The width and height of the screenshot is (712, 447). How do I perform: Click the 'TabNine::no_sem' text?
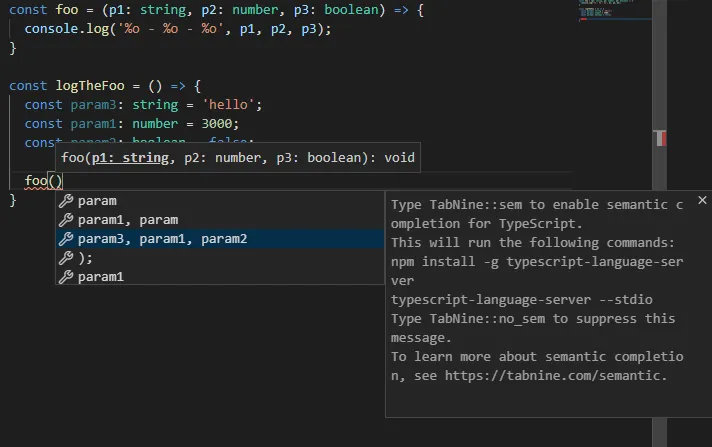(487, 319)
